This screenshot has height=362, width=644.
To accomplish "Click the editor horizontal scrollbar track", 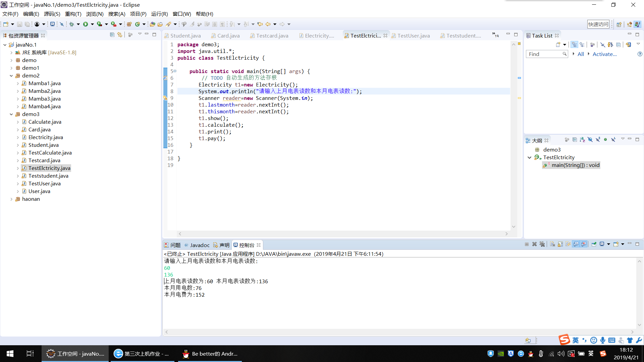I will 343,234.
